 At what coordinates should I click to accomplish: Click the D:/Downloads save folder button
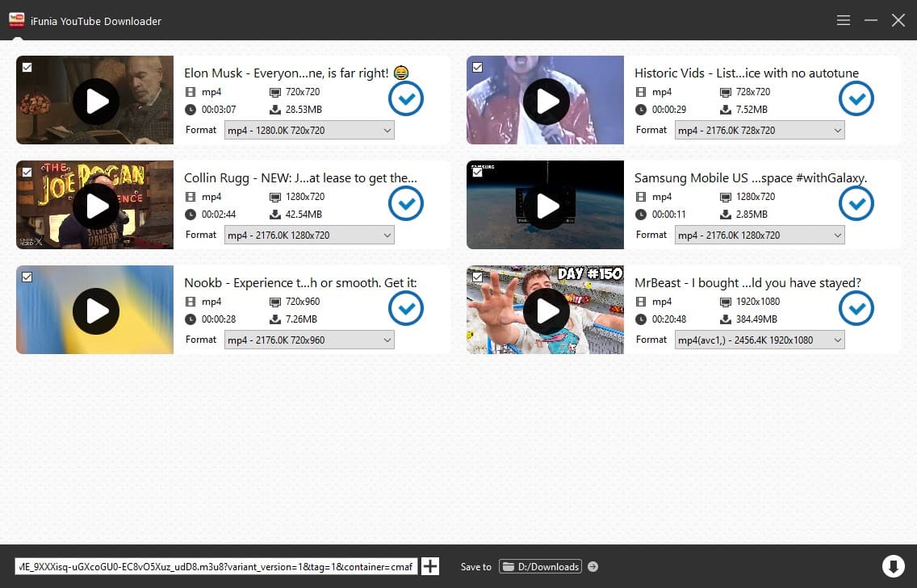point(540,567)
